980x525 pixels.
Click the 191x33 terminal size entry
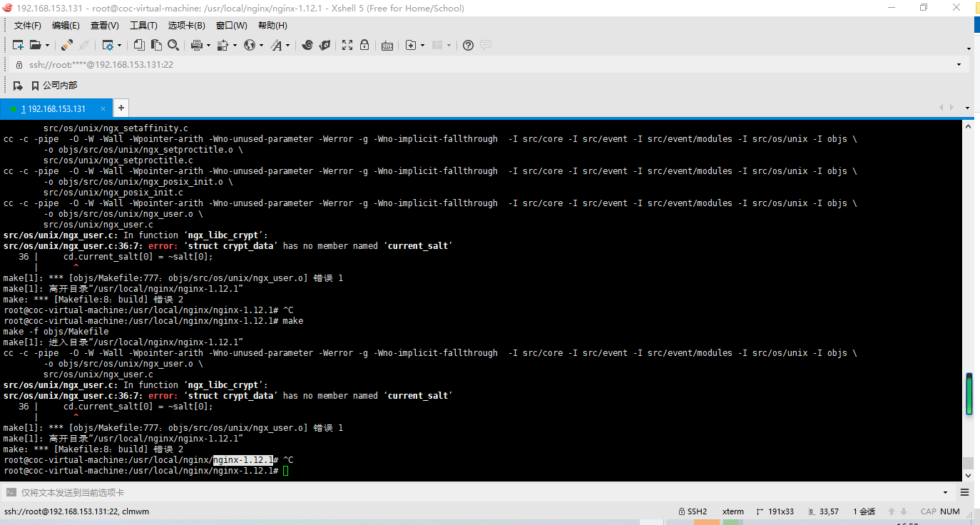coord(775,511)
